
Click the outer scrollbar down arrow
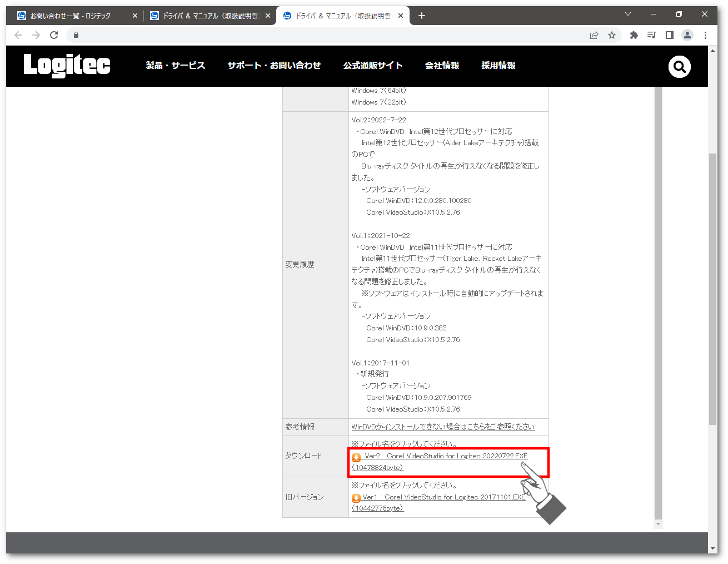coord(712,548)
